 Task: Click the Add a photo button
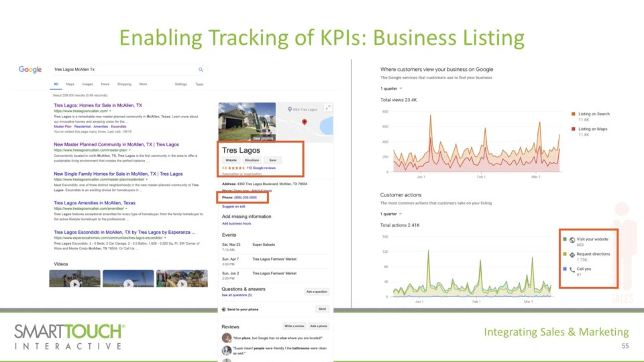tap(319, 326)
